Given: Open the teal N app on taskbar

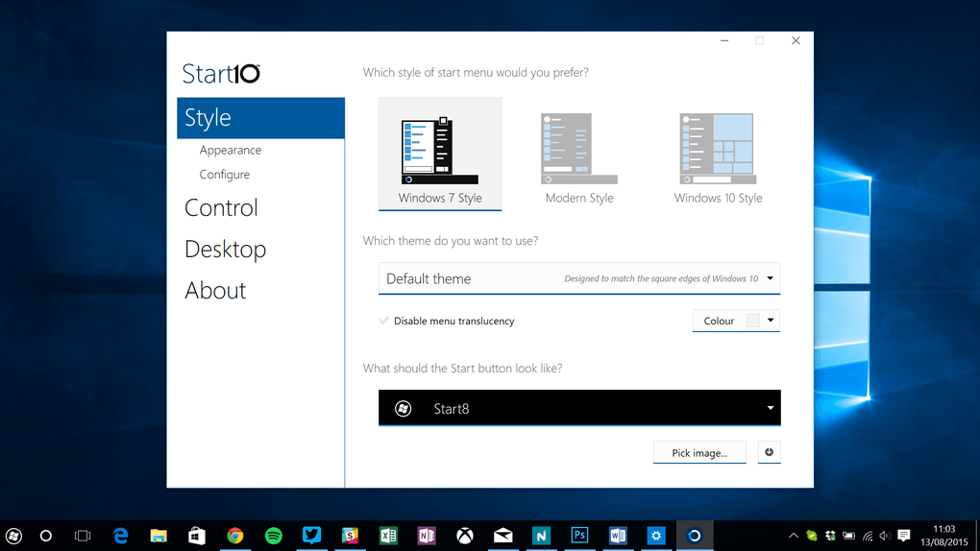Looking at the screenshot, I should point(541,536).
